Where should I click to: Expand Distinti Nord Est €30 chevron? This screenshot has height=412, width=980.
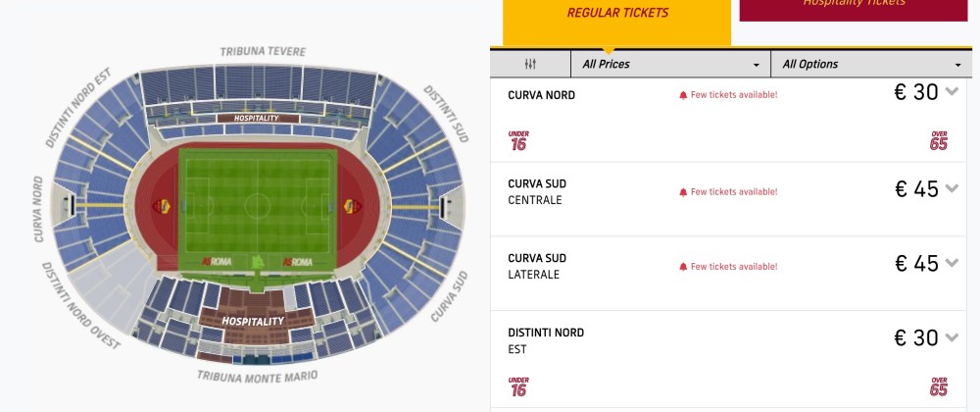tap(952, 338)
